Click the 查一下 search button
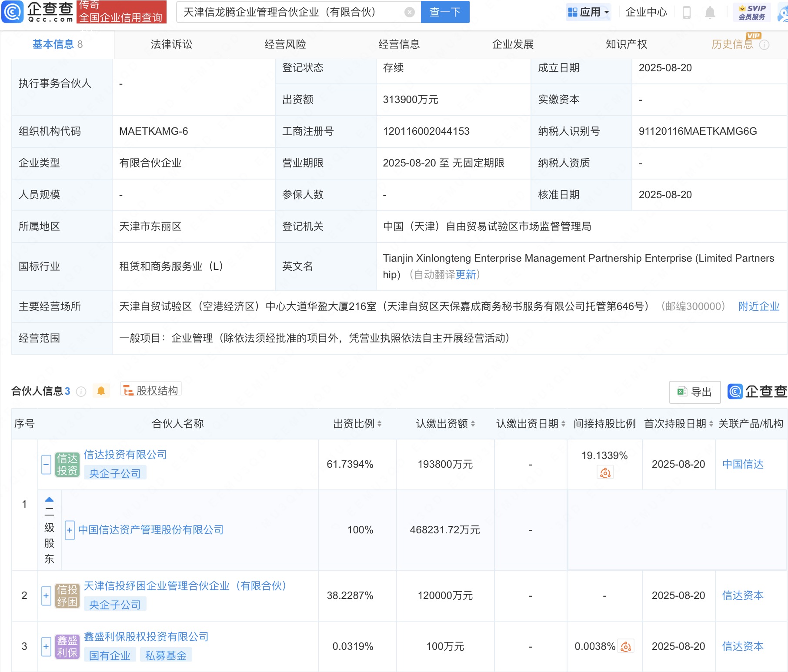Viewport: 788px width, 672px height. click(x=445, y=12)
